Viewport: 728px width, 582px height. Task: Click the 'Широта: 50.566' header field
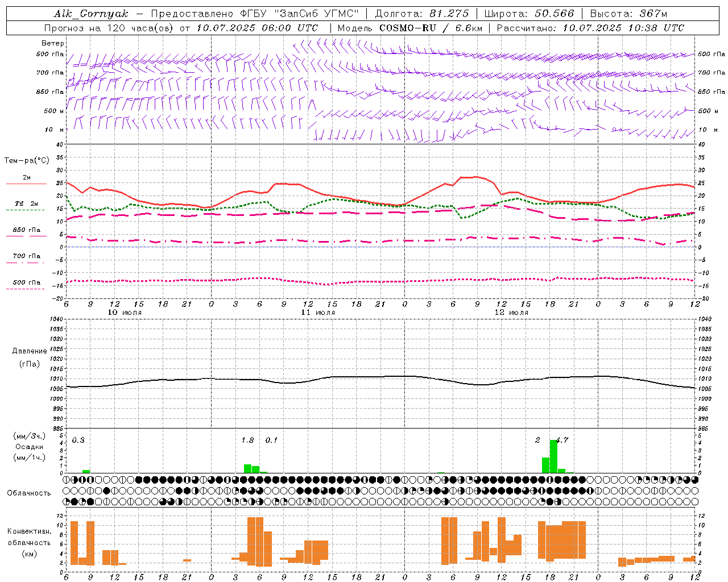[x=529, y=14]
